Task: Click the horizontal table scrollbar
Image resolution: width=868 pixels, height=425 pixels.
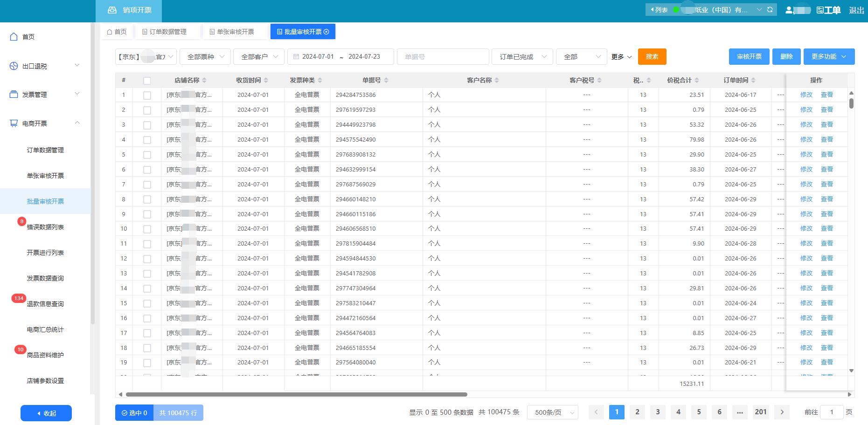Action: [296, 394]
